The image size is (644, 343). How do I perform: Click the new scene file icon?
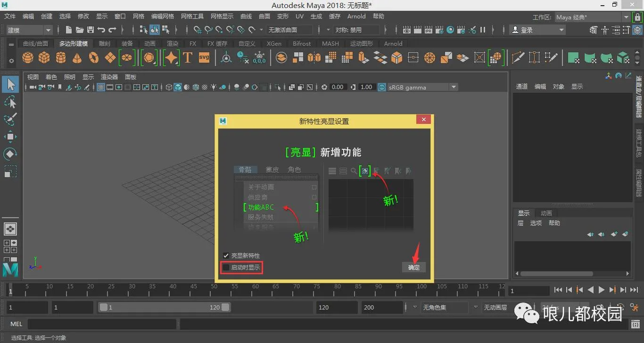69,30
